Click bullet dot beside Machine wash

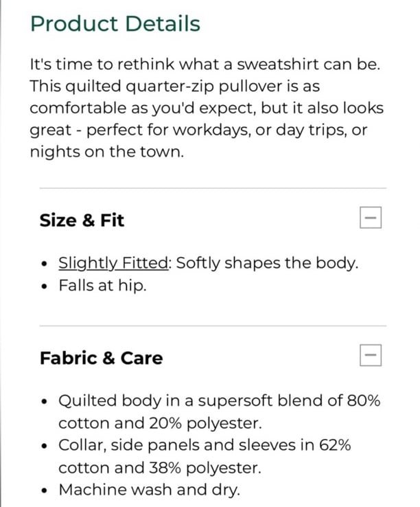click(x=45, y=491)
